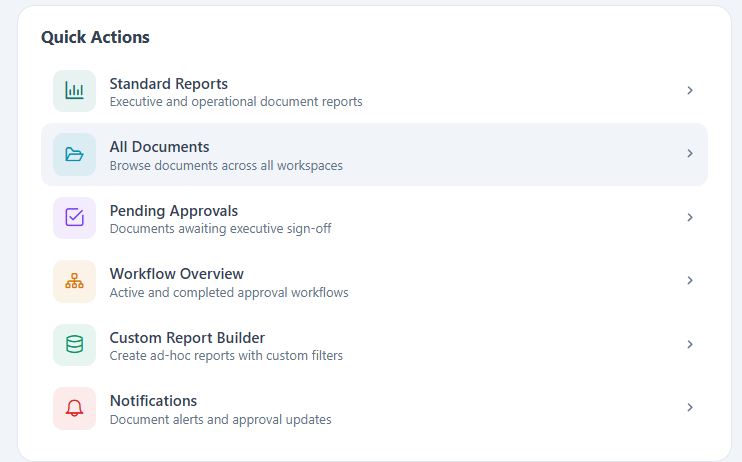Screen dimensions: 742x462
Task: Click 'Active and completed approval workflows' text
Action: 229,293
